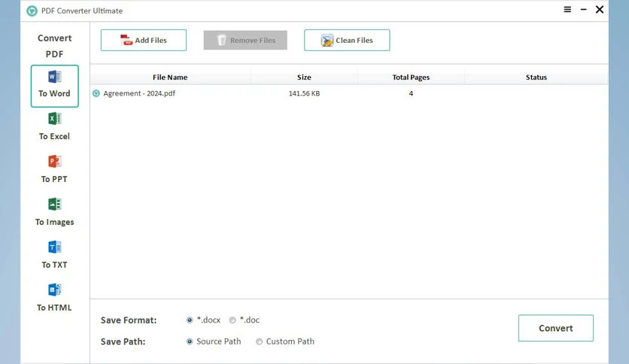The width and height of the screenshot is (629, 364).
Task: Open the To Images conversion mode
Action: pyautogui.click(x=55, y=212)
